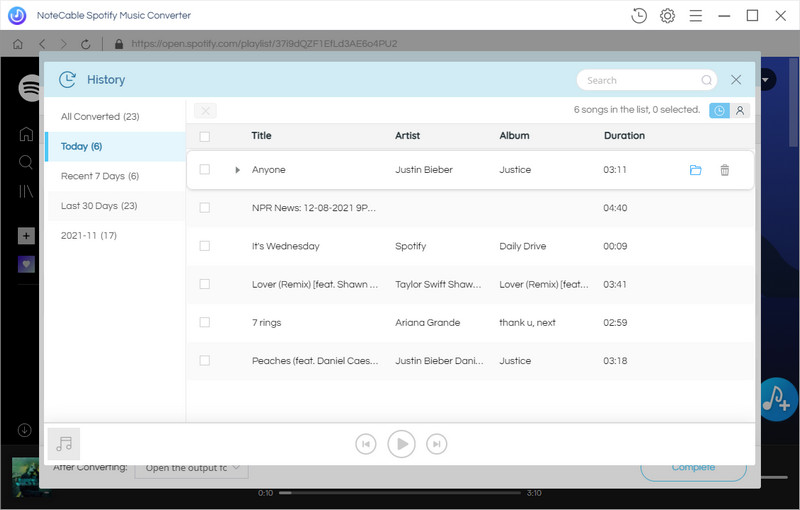This screenshot has width=800, height=510.
Task: Select the NPR News: 12-08-2021 row title
Action: (314, 208)
